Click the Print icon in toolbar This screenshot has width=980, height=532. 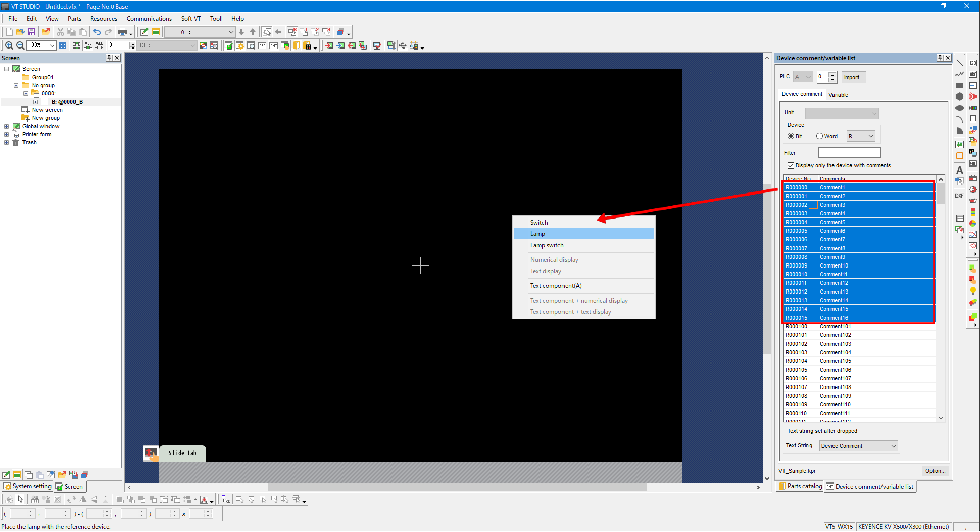tap(122, 32)
